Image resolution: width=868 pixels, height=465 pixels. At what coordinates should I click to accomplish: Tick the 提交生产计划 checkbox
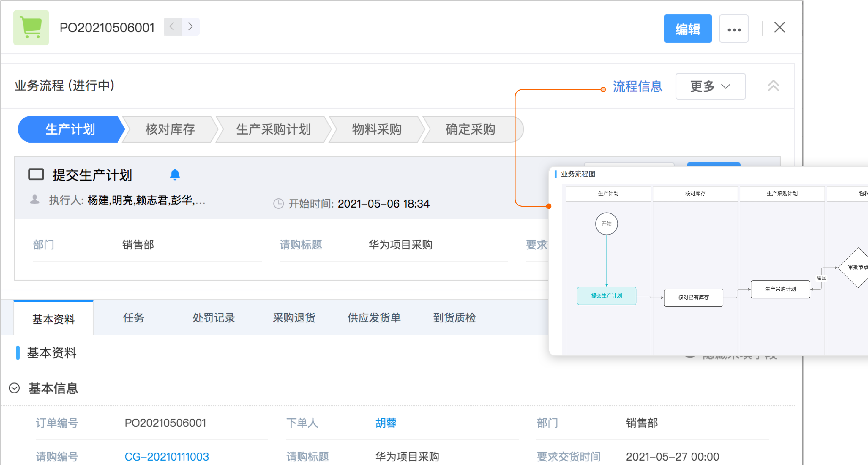coord(36,174)
